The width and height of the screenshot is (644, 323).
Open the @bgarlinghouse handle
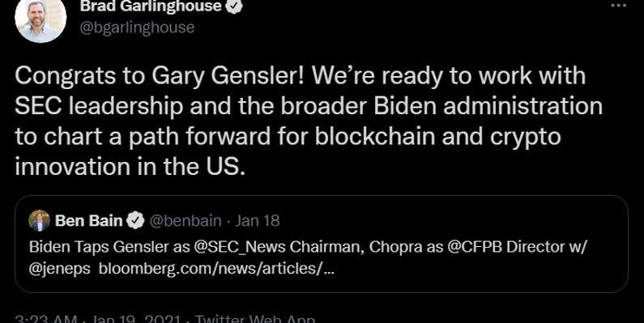137,28
